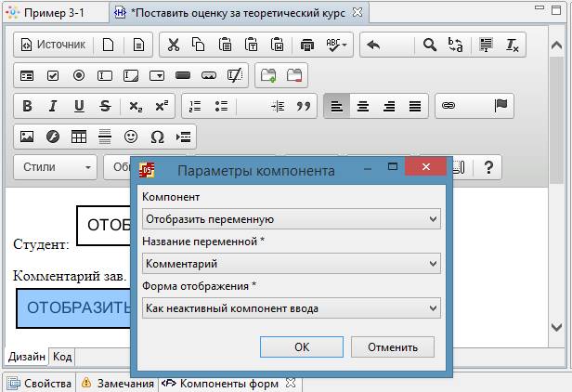
Task: Insert a horizontal line
Action: pos(105,137)
